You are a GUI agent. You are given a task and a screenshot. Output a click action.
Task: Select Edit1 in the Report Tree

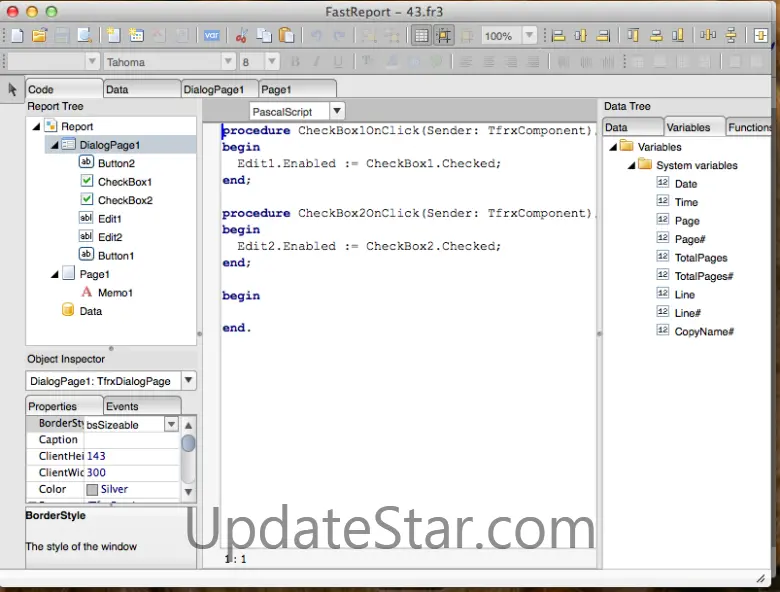[x=109, y=219]
